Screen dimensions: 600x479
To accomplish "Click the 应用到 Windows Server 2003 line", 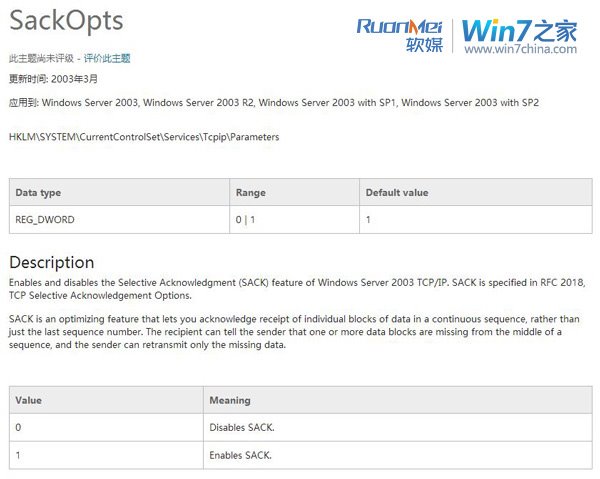I will pos(274,102).
